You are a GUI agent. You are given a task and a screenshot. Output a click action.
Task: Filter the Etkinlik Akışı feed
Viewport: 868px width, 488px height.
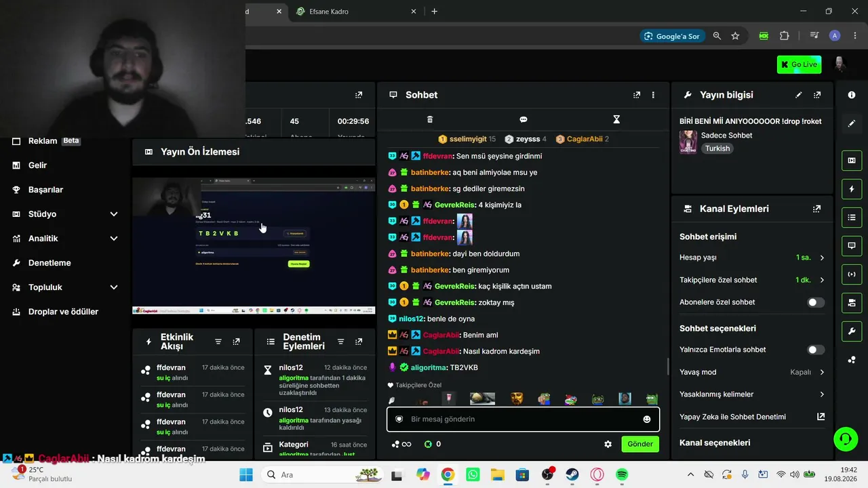[218, 342]
